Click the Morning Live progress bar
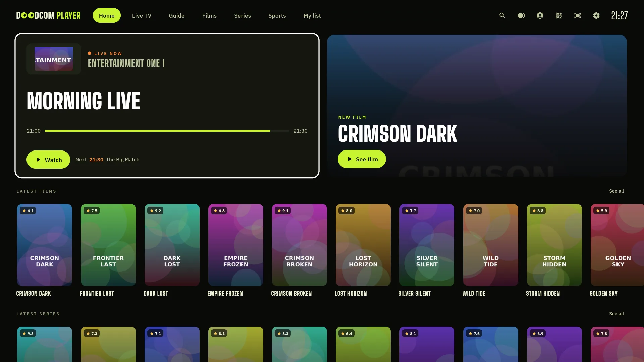This screenshot has height=362, width=644. click(x=167, y=131)
